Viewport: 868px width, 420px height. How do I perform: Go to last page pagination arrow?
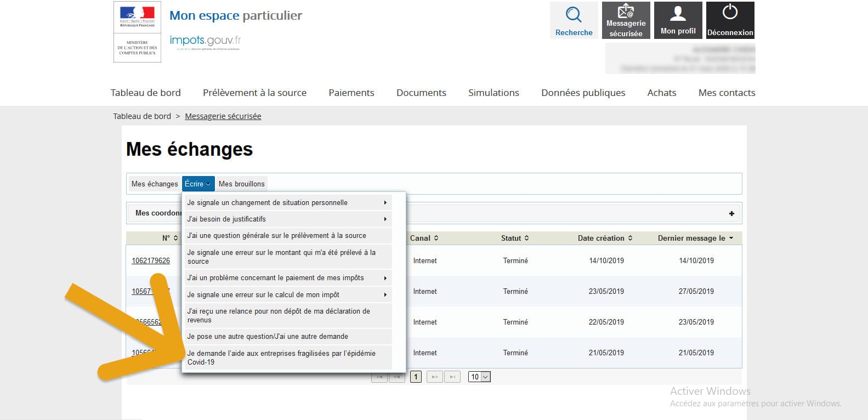click(x=452, y=377)
